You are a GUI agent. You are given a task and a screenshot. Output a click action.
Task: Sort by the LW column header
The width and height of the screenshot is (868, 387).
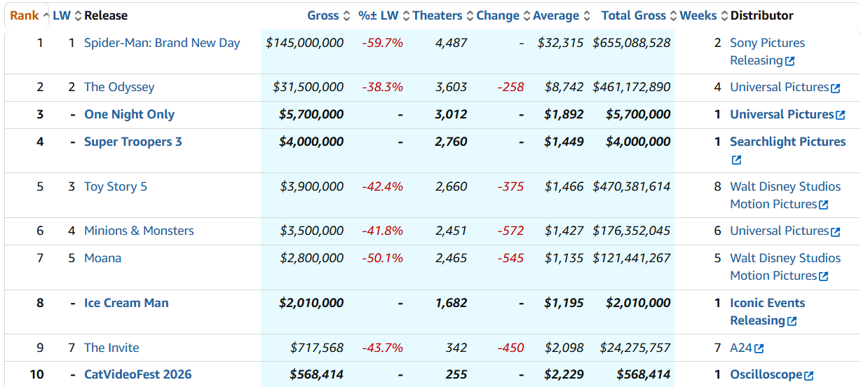click(62, 15)
